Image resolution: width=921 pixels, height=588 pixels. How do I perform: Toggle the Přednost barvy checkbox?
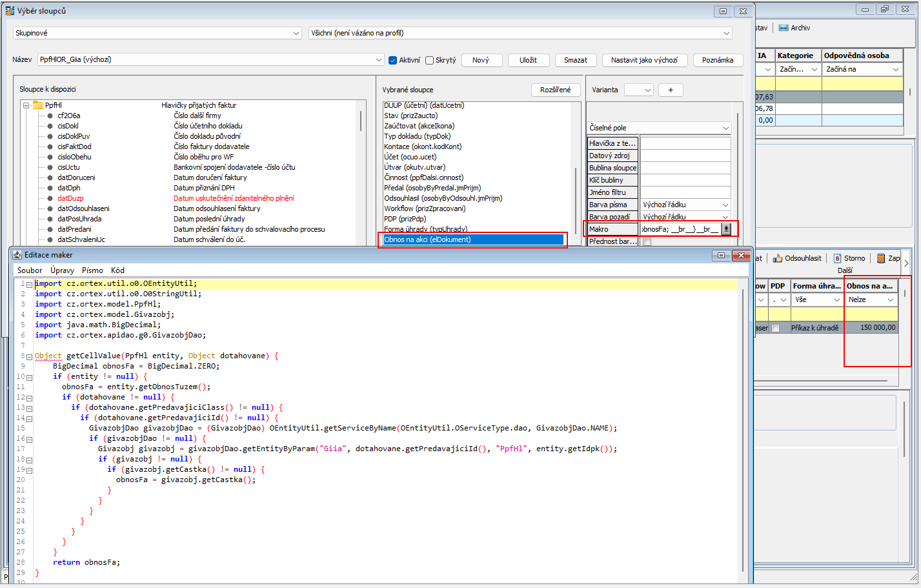(647, 242)
